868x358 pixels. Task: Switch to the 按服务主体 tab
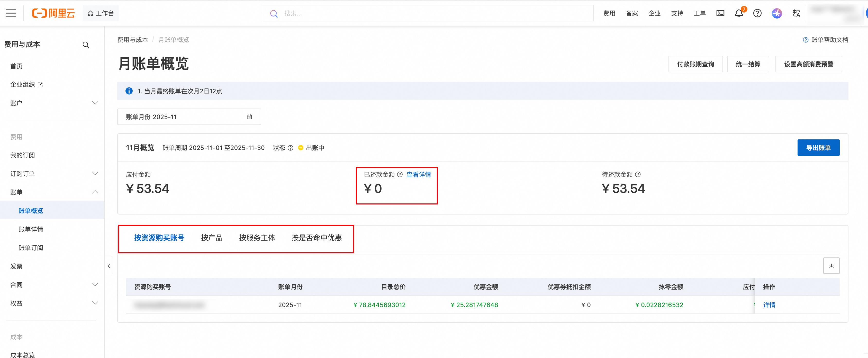257,238
